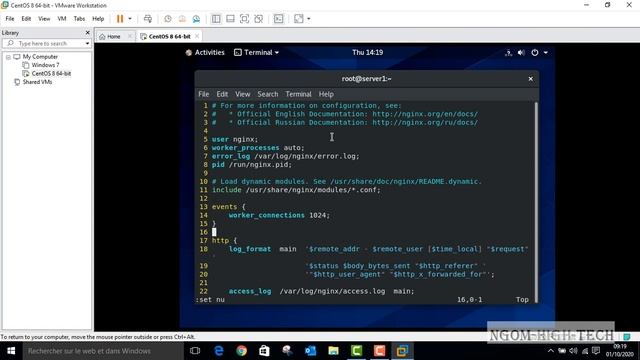Open the terminal Help menu
This screenshot has height=360, width=640.
pyautogui.click(x=326, y=94)
